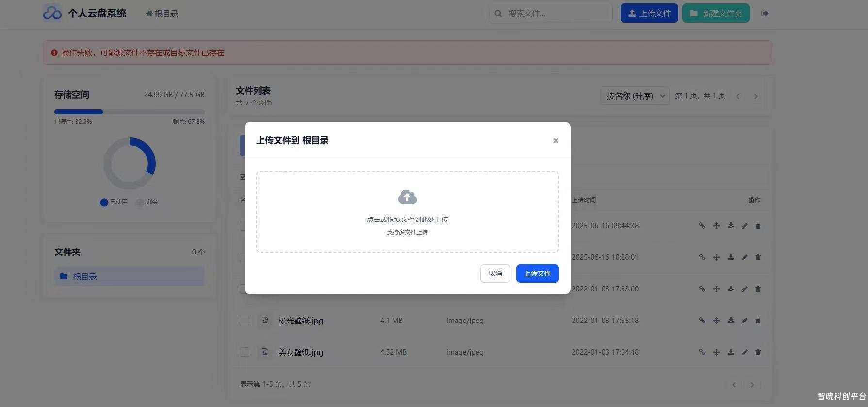Share link for the 17:53:00 file
This screenshot has width=868, height=407.
pyautogui.click(x=702, y=289)
